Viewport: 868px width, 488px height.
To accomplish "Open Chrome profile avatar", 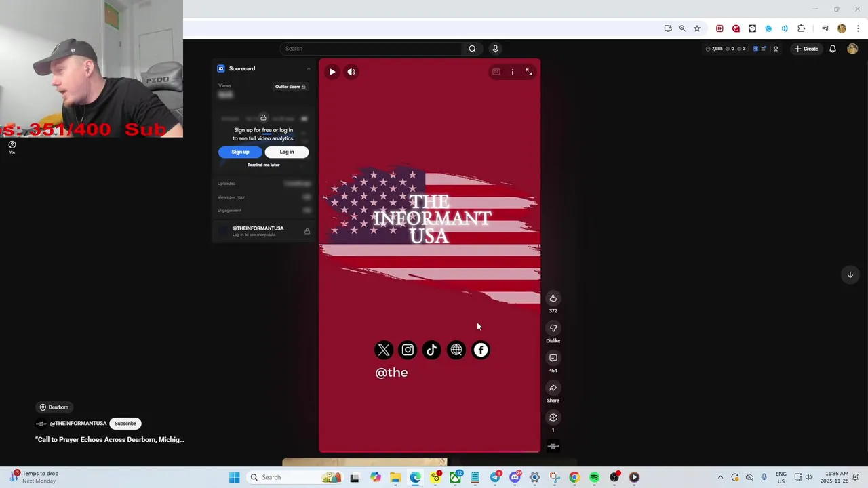I will click(x=842, y=28).
